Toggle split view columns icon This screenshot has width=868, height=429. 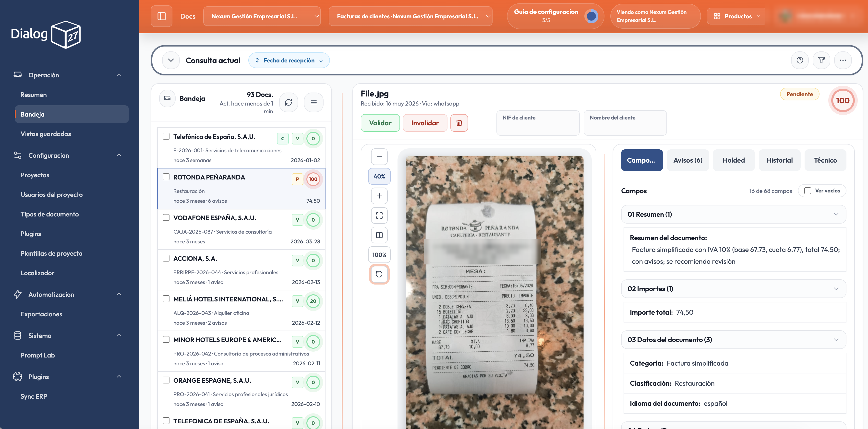[379, 235]
